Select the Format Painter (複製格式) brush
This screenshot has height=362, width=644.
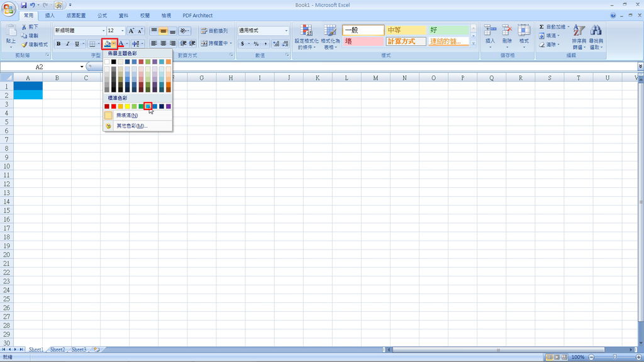[x=25, y=45]
